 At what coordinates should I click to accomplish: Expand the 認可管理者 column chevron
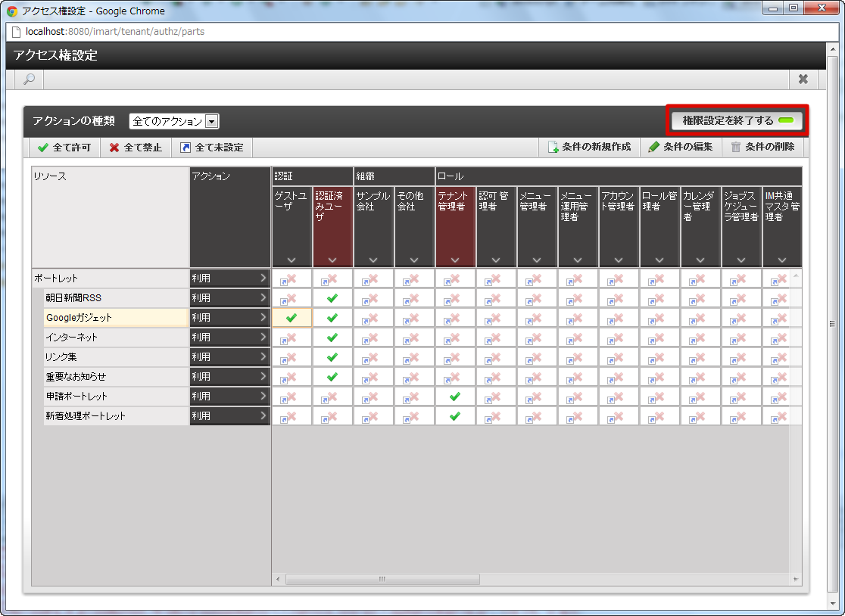496,260
